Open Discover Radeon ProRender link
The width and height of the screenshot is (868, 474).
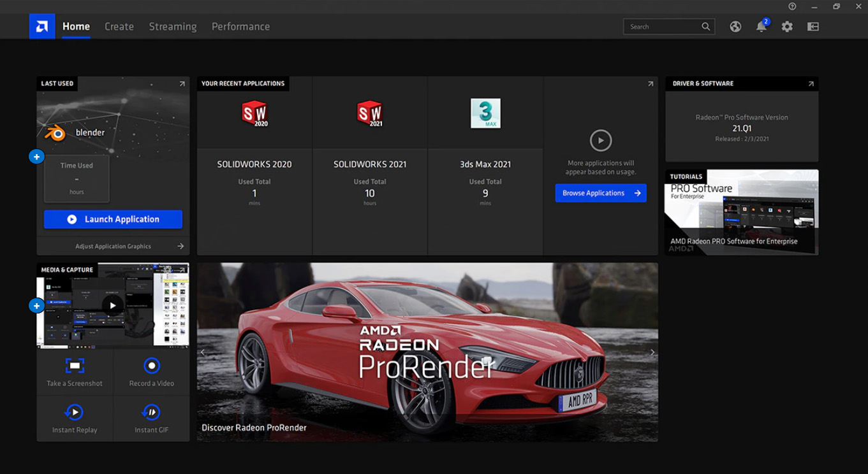click(x=254, y=427)
